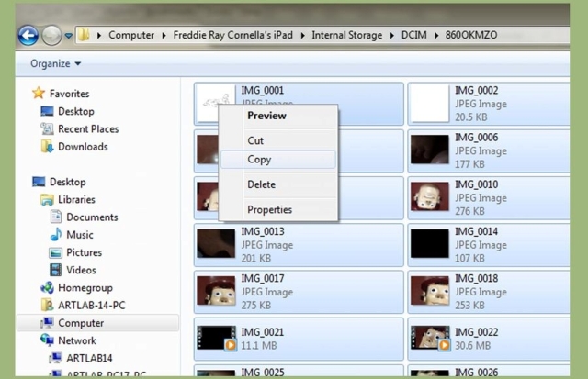The width and height of the screenshot is (588, 379).
Task: Click the Favorites star icon
Action: 39,93
